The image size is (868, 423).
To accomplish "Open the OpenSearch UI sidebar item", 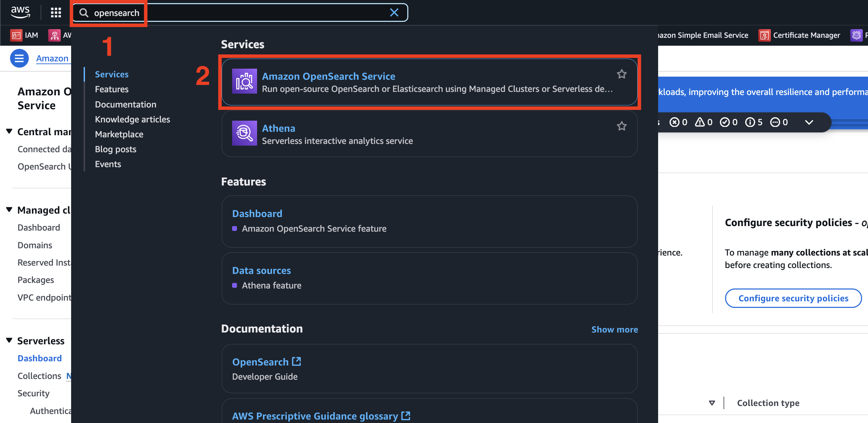I will 44,166.
